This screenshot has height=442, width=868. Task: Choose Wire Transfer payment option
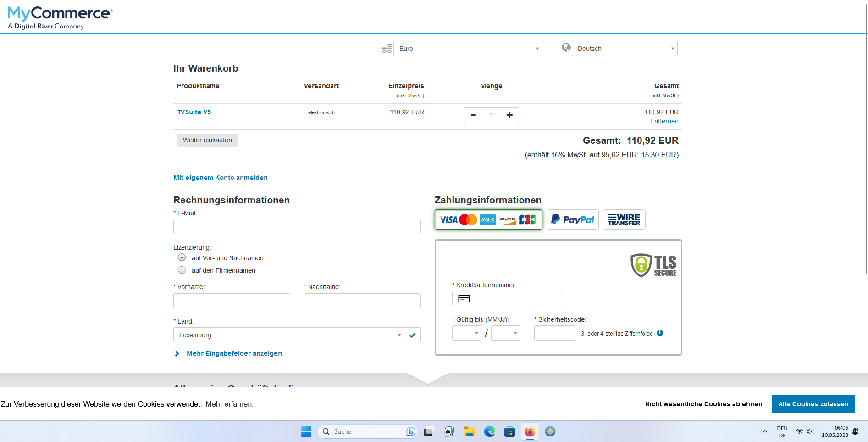click(x=624, y=220)
